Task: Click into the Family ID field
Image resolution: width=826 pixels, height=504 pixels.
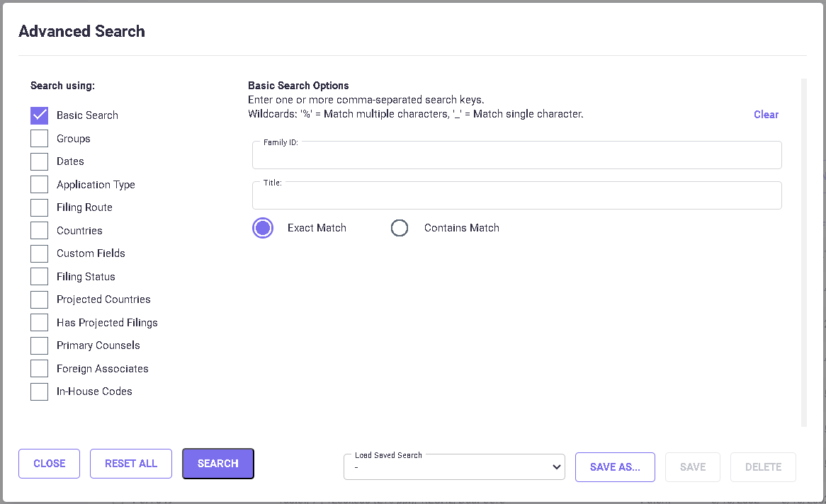Action: coord(516,156)
